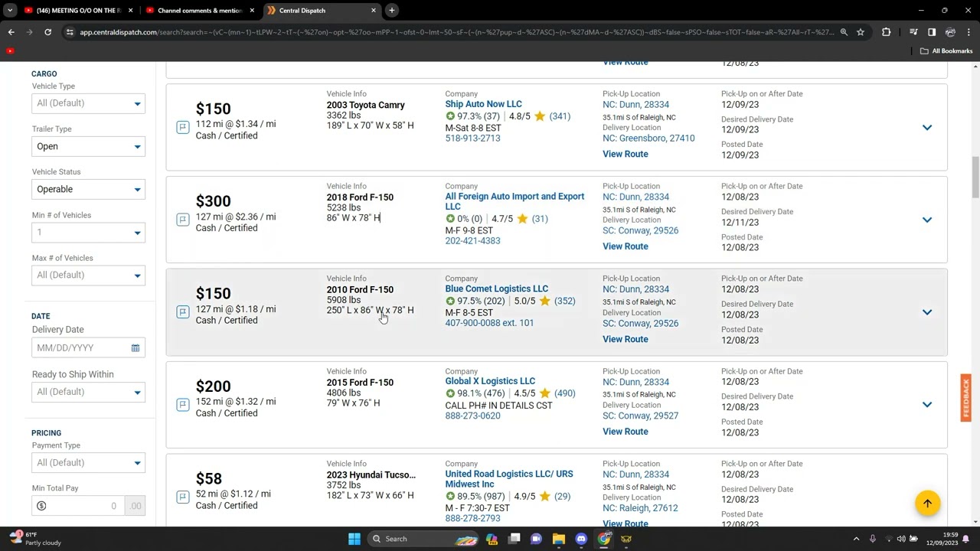Open the browser extensions puzzle icon
Screen dimensions: 980x551
pos(887,32)
